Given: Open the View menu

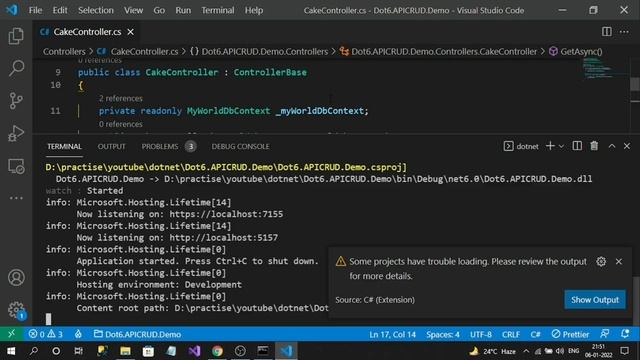Looking at the screenshot, I should 133,10.
